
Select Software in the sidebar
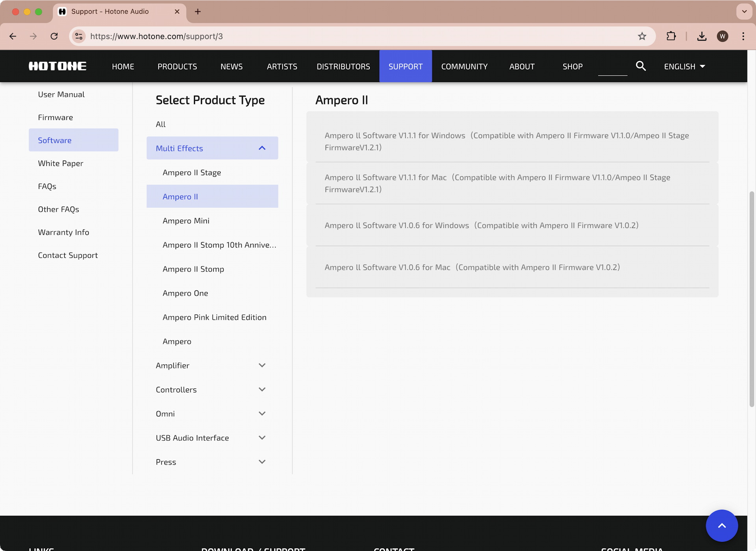click(x=74, y=140)
